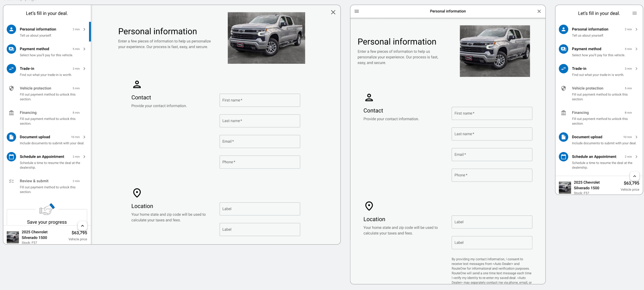The height and width of the screenshot is (290, 644).
Task: Click Location pin icon in desktop form
Action: (x=137, y=193)
